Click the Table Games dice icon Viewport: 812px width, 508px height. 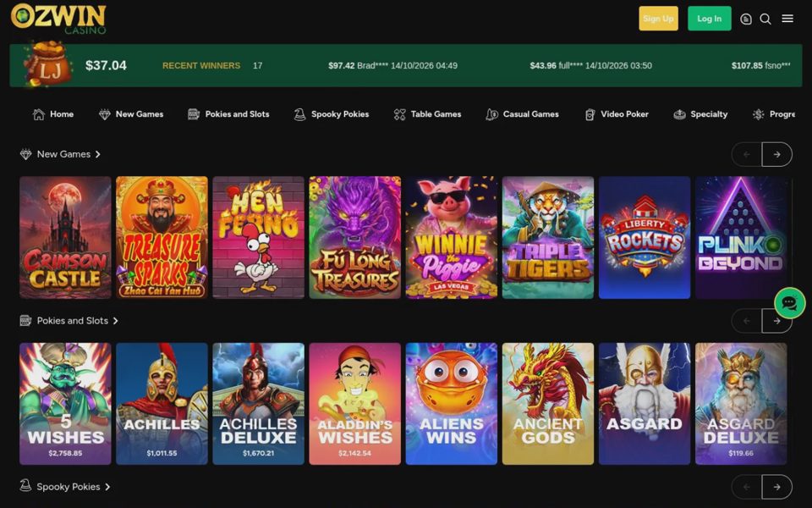point(399,114)
